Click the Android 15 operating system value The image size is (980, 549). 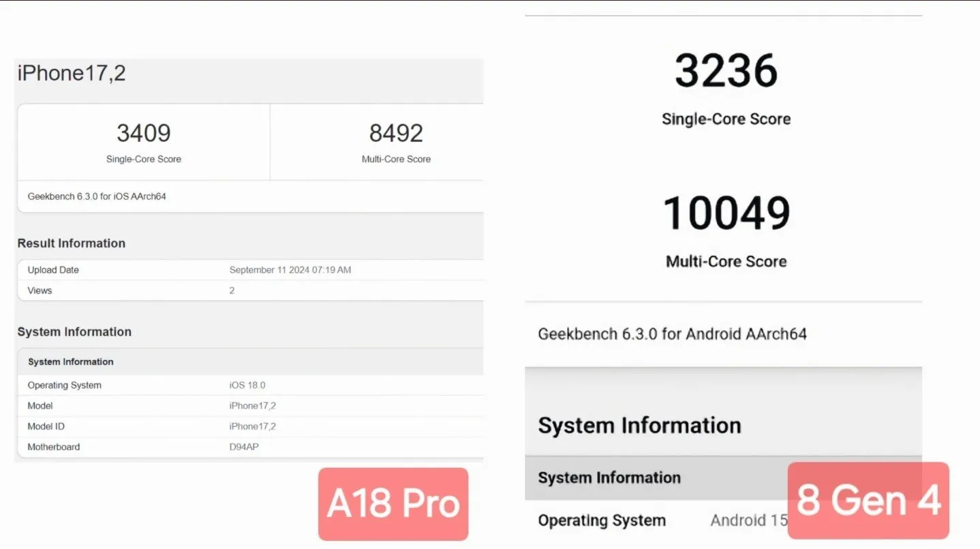(750, 520)
